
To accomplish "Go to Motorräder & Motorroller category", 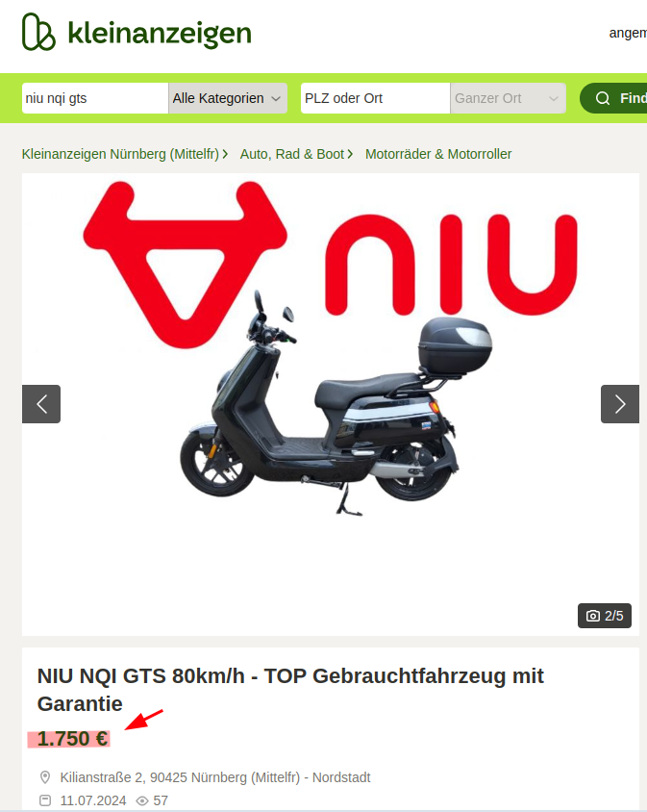I will 438,154.
